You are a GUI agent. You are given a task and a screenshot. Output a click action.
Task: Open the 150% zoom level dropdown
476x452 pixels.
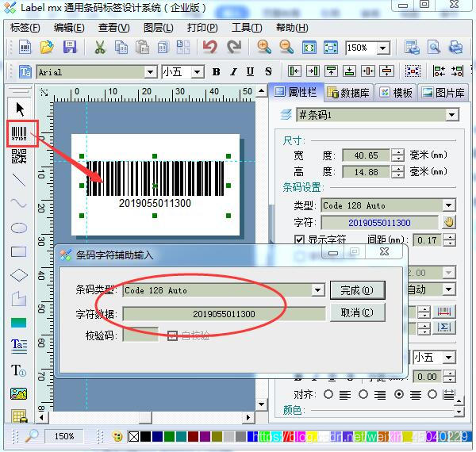point(383,48)
